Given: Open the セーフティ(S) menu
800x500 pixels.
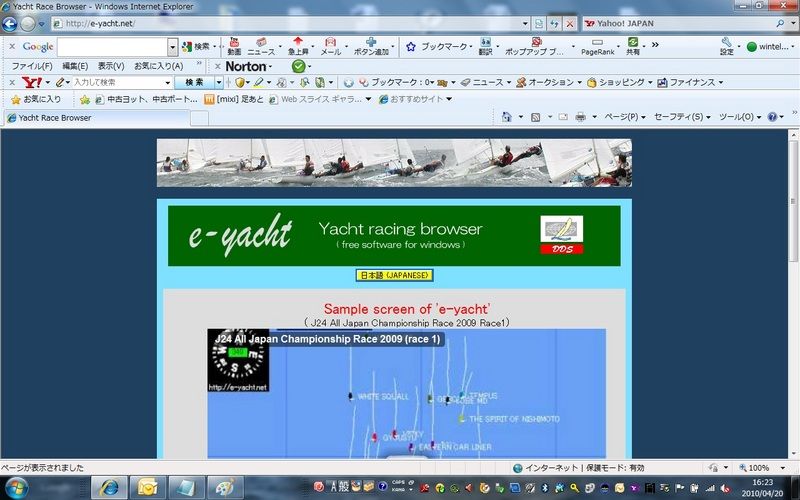Looking at the screenshot, I should [x=682, y=117].
